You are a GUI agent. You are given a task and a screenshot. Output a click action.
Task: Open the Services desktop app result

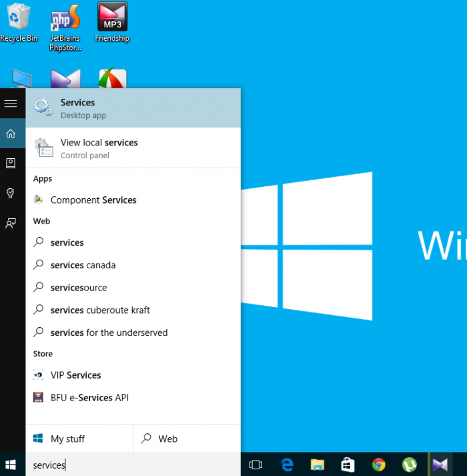(132, 108)
